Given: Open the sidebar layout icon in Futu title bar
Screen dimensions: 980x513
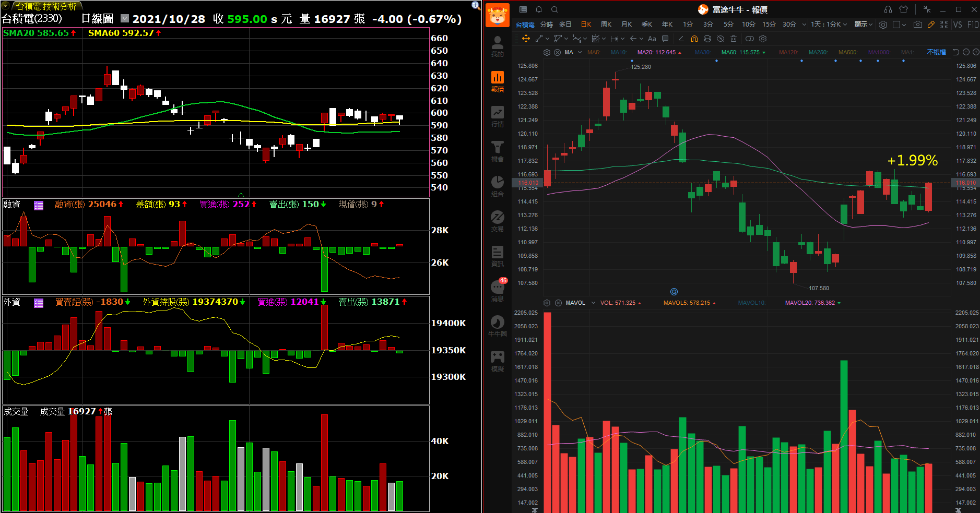Looking at the screenshot, I should (x=523, y=9).
